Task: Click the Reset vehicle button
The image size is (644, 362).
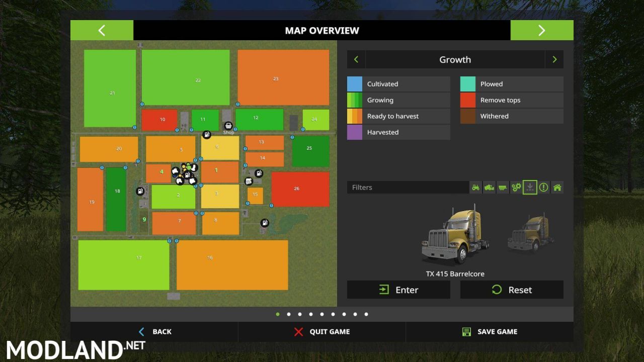Action: pyautogui.click(x=512, y=290)
